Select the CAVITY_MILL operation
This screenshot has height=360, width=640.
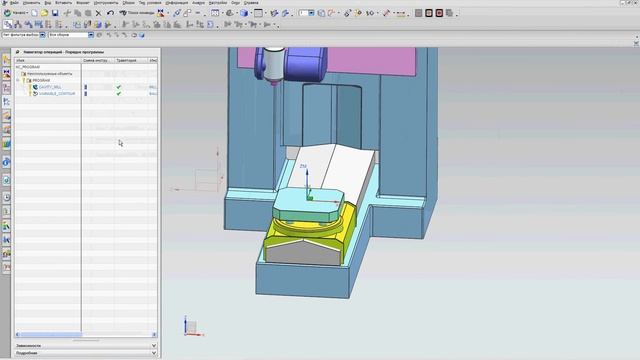[x=50, y=87]
